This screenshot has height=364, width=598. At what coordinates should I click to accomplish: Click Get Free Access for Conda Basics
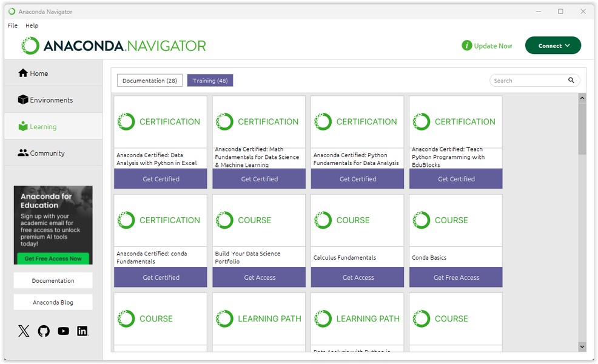(456, 277)
